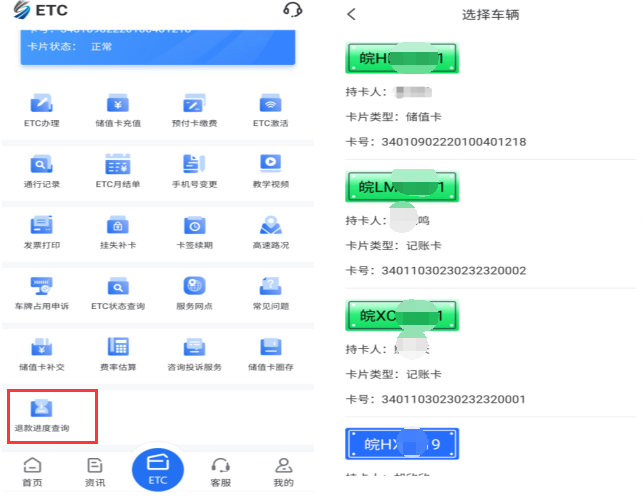Image resolution: width=643 pixels, height=497 pixels.
Task: Switch to 首页 home tab
Action: coord(33,472)
